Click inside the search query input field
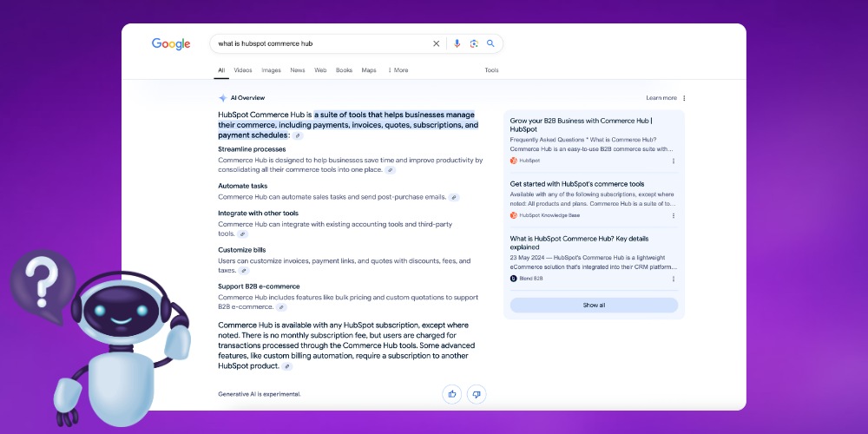 (321, 43)
